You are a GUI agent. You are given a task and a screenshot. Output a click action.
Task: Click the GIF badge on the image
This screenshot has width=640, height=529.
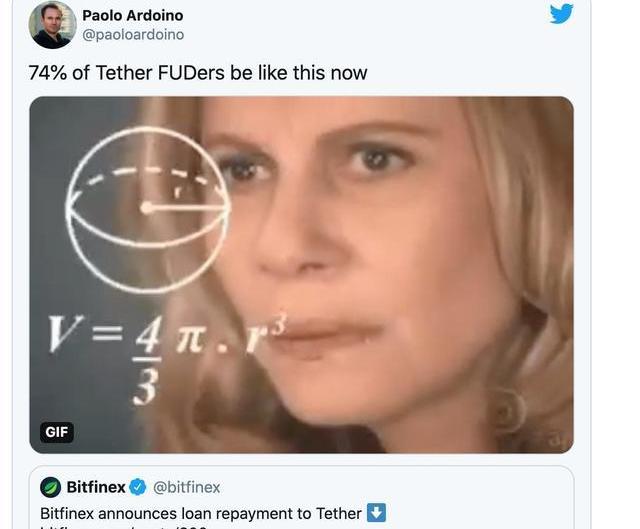(57, 432)
